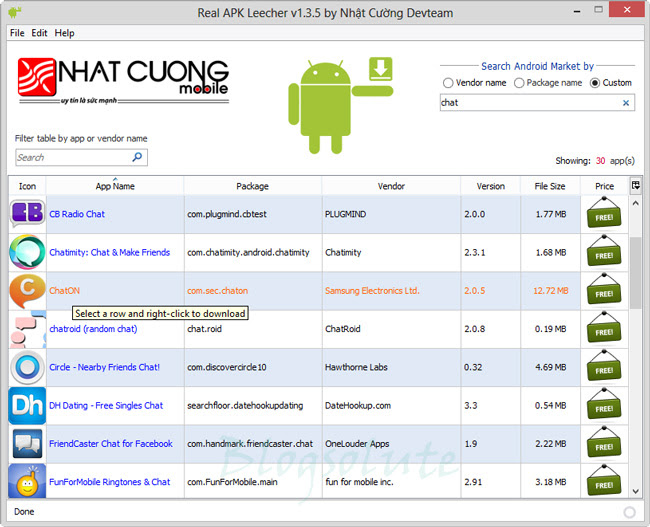
Task: Click the FriendCaster Chat app icon
Action: point(27,444)
